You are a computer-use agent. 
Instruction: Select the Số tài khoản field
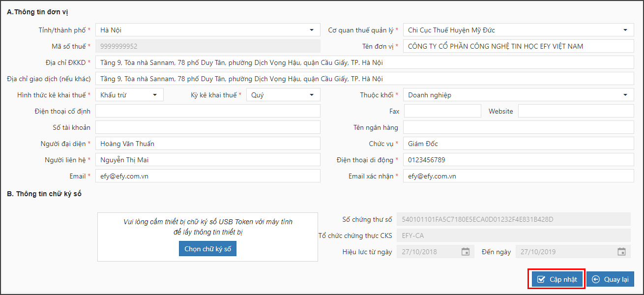(207, 127)
